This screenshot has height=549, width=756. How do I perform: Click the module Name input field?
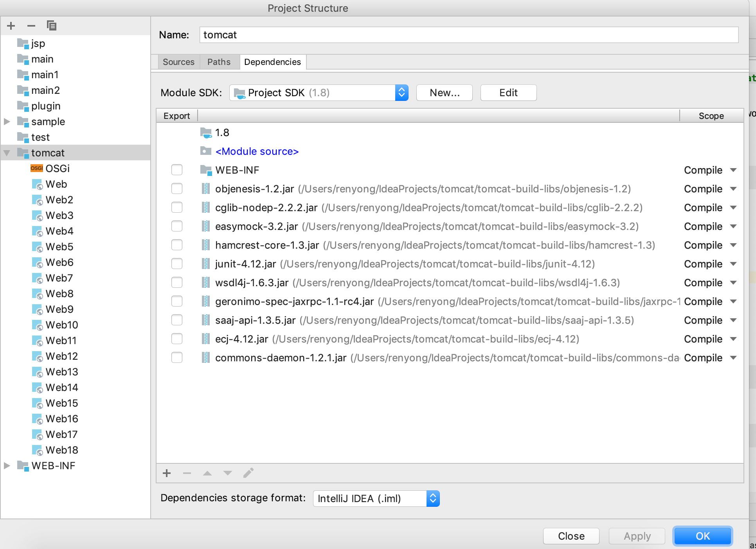[x=469, y=35]
